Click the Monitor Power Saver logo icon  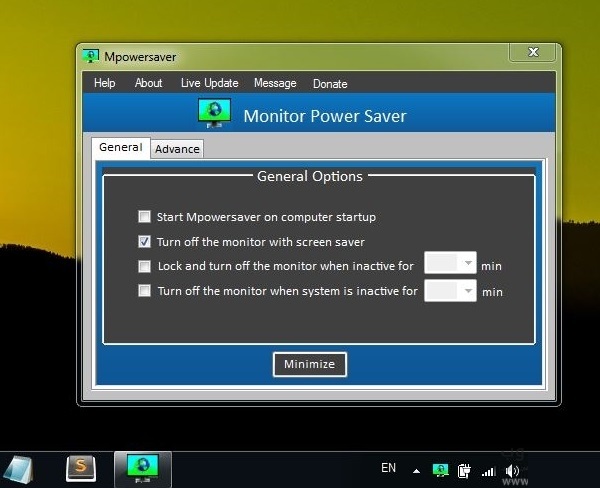pyautogui.click(x=214, y=114)
